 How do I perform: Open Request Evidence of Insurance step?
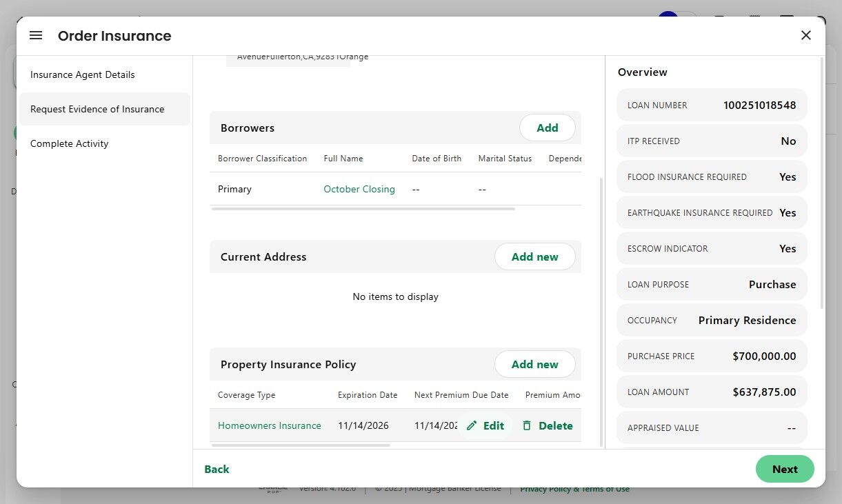tap(97, 109)
